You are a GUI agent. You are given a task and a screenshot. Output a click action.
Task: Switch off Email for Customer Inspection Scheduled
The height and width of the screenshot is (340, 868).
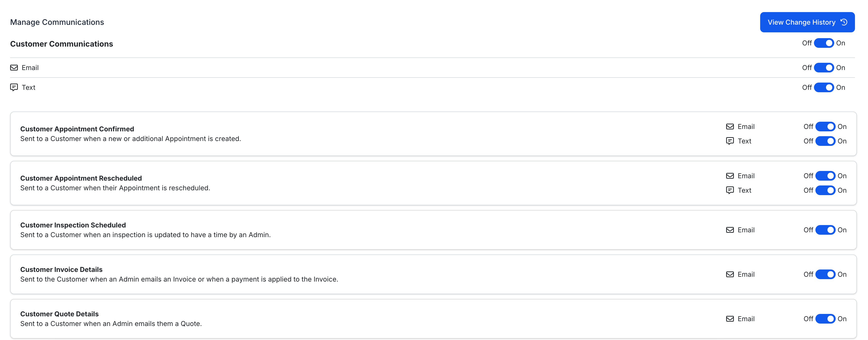pos(825,230)
